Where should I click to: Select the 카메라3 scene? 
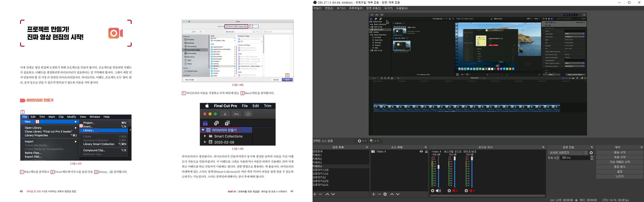341,163
